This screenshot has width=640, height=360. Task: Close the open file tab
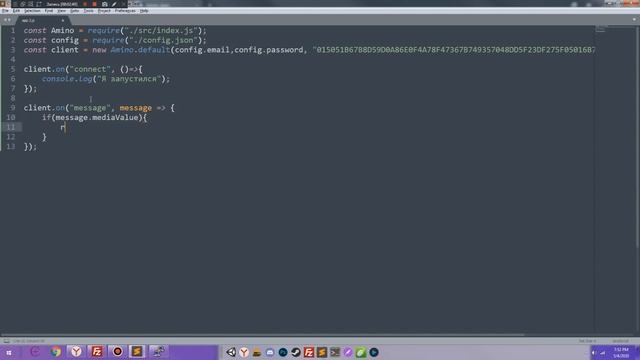coord(62,20)
